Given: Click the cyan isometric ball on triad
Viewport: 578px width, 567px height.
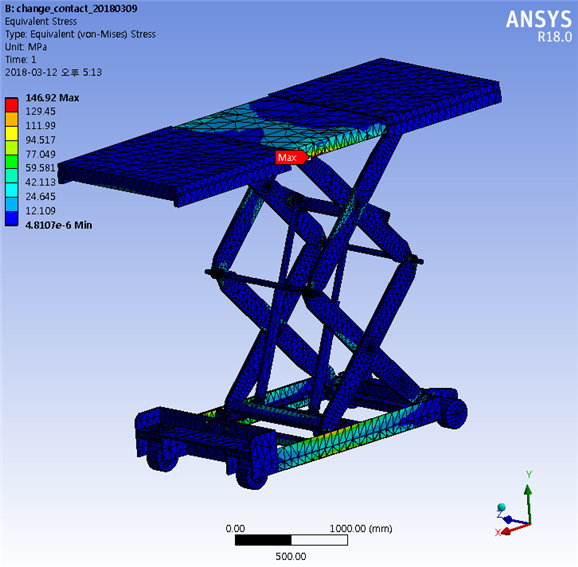Looking at the screenshot, I should tap(501, 507).
